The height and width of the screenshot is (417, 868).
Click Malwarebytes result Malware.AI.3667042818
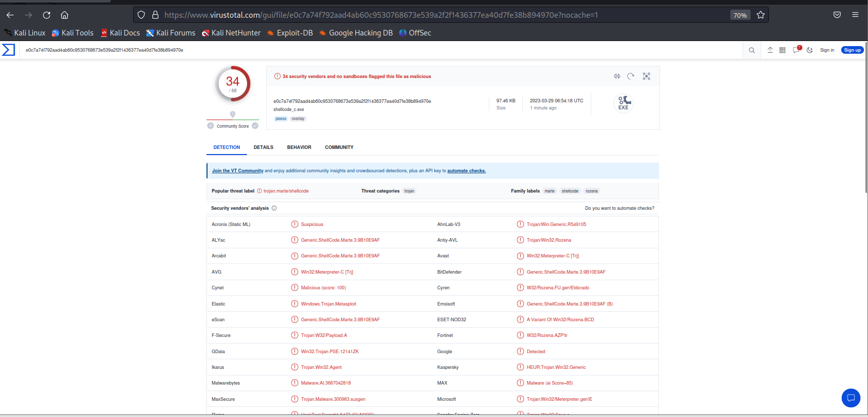coord(326,383)
